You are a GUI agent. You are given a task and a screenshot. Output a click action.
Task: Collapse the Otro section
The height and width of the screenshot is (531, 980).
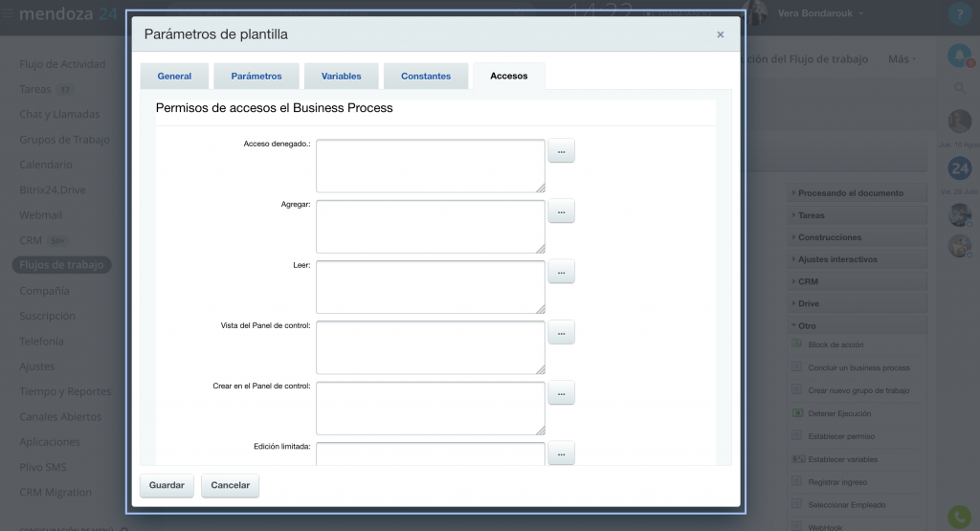(x=857, y=325)
